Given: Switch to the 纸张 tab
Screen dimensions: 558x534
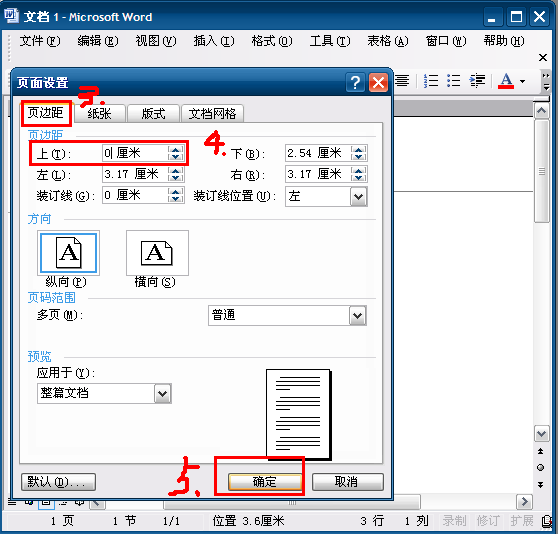Looking at the screenshot, I should pos(100,114).
